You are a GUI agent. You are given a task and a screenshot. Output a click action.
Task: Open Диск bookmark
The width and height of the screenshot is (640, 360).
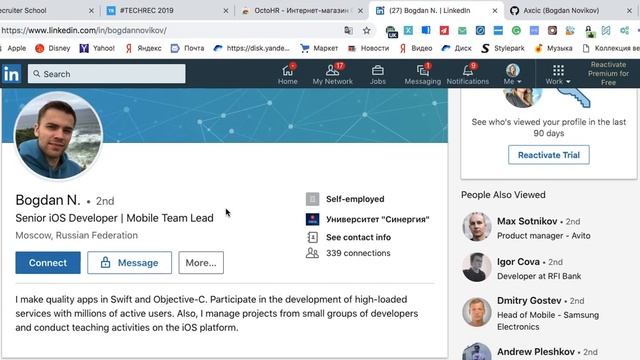456,48
